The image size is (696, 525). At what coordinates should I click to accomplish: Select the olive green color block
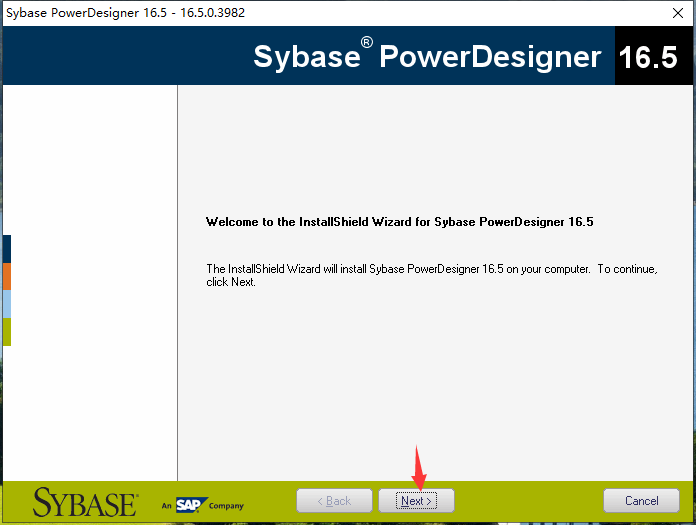7,332
